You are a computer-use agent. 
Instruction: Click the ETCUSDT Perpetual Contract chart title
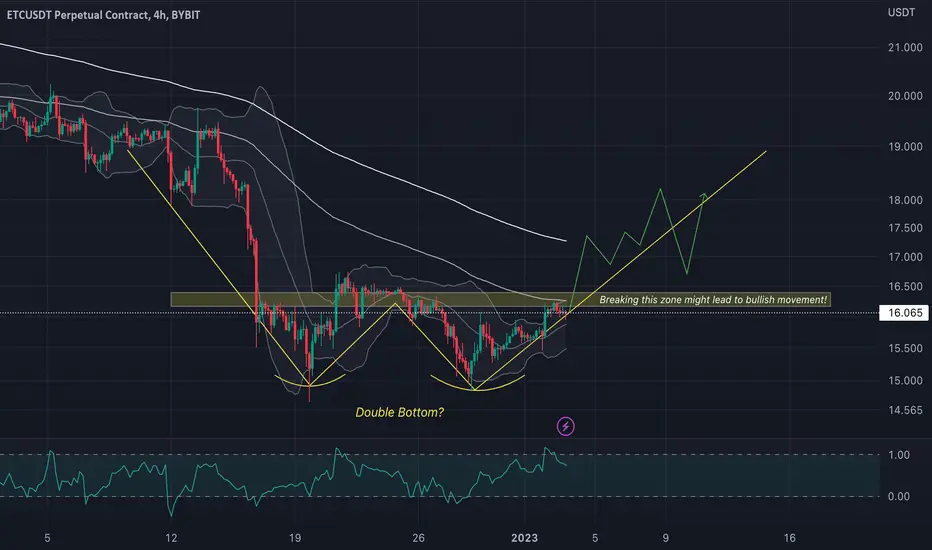(103, 15)
